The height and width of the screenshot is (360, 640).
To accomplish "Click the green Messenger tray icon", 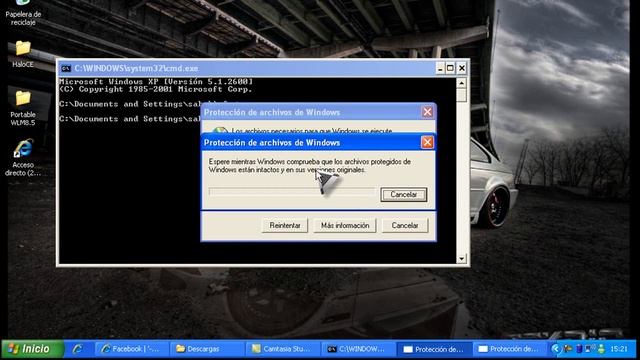I will 601,349.
